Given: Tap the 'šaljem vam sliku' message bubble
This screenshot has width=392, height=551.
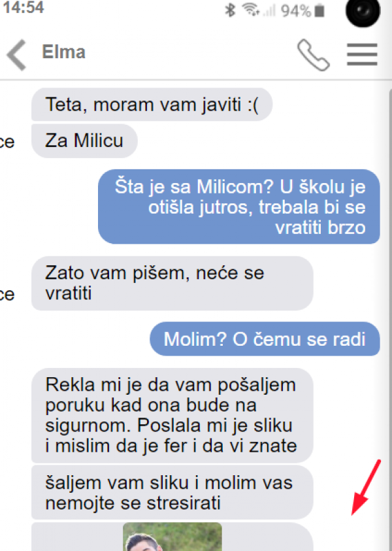Looking at the screenshot, I should point(172,492).
